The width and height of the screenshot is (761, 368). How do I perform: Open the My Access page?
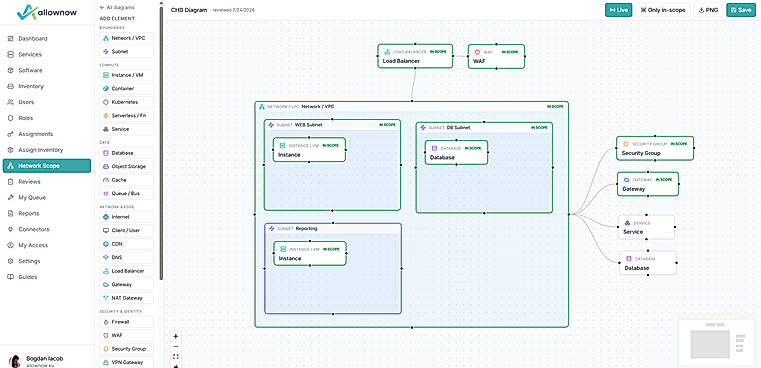click(x=47, y=245)
